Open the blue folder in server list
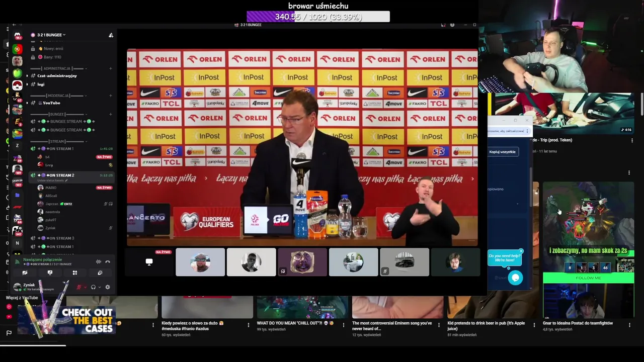This screenshot has width=644, height=362. click(17, 195)
